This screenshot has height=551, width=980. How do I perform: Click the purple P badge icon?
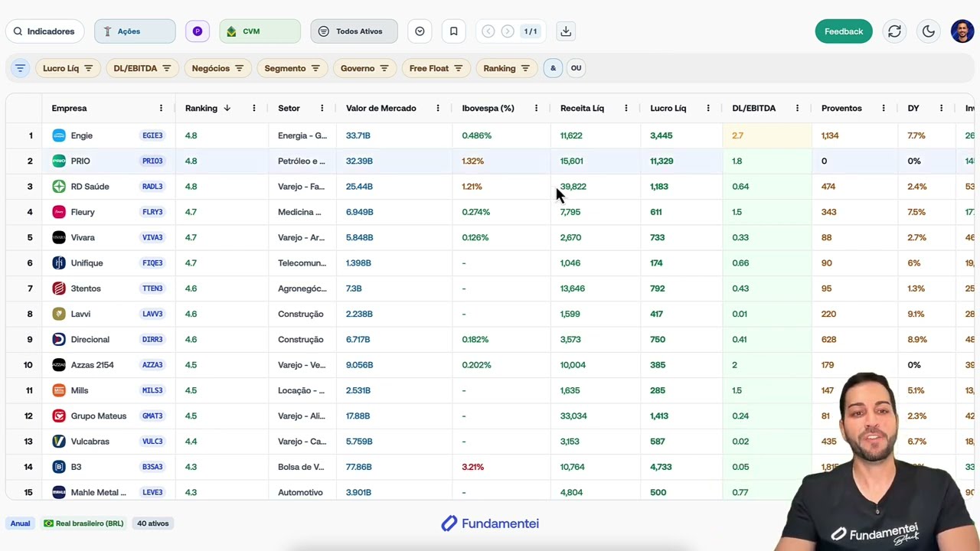[198, 31]
